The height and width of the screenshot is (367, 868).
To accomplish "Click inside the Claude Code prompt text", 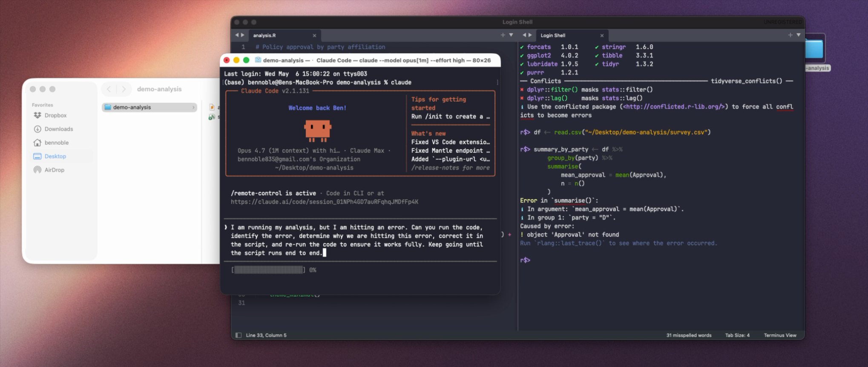I will [357, 240].
